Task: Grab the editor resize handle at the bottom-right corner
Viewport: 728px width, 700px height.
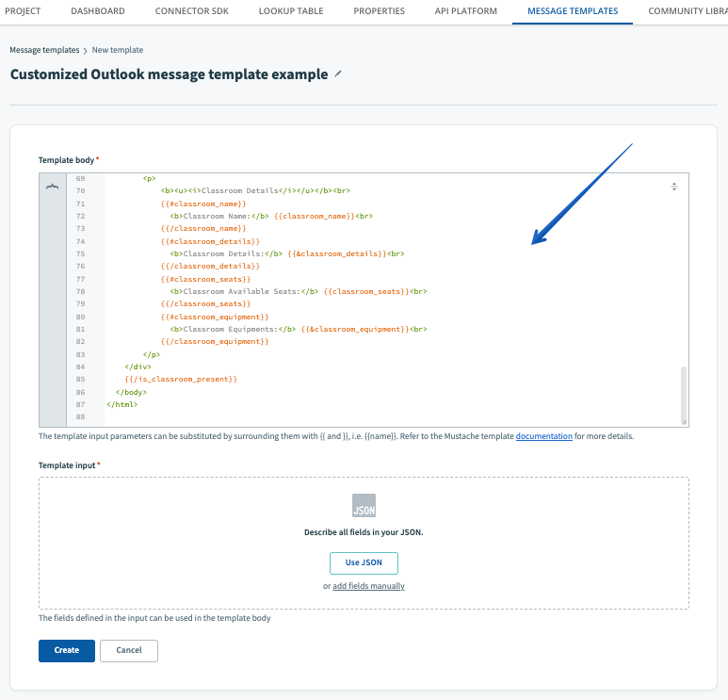Action: (684, 421)
